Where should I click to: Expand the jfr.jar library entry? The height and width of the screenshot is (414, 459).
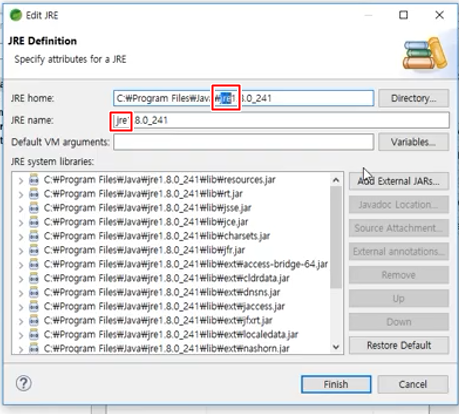[x=21, y=251]
